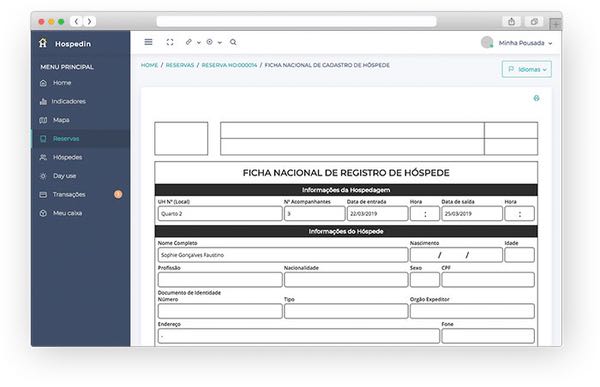Screen dimensions: 600x387
Task: Click the Data de entrada field
Action: pyautogui.click(x=377, y=214)
